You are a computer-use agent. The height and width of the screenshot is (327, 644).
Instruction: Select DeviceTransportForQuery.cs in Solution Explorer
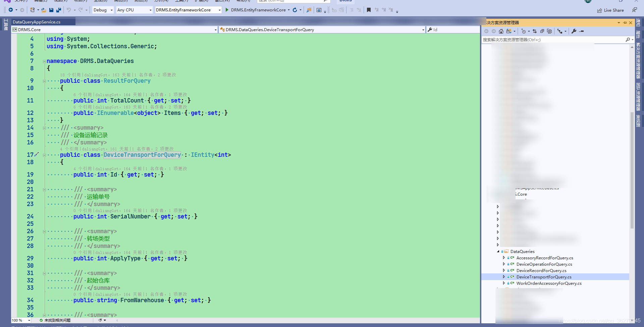click(544, 277)
